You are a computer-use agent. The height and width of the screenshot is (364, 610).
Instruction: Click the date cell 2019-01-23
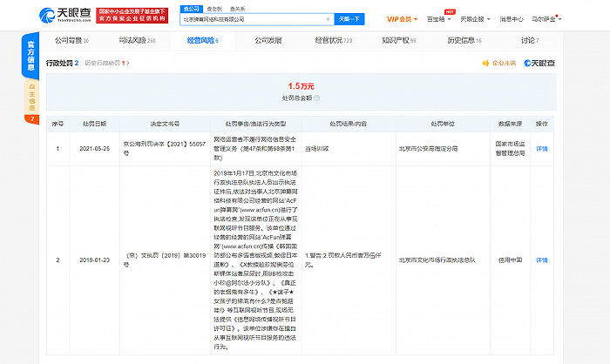coord(94,260)
